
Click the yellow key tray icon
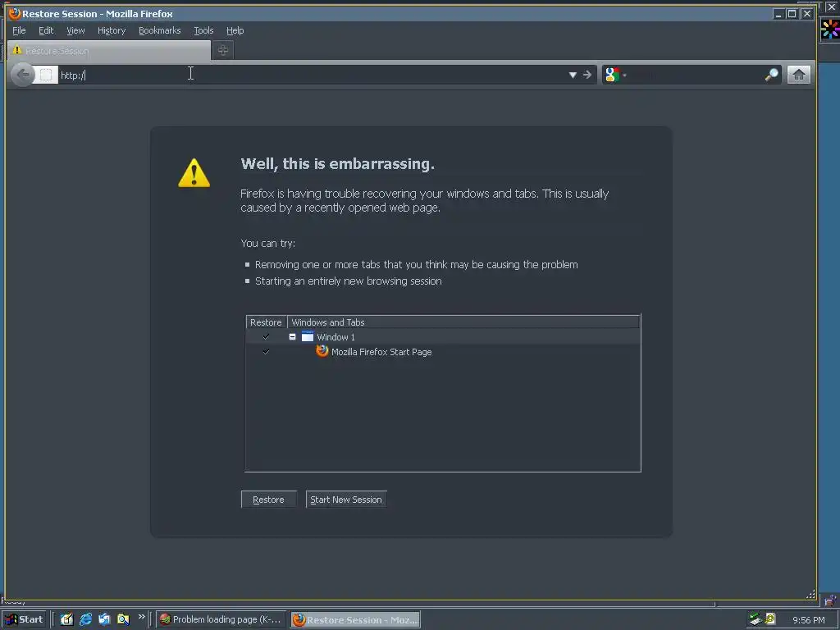click(770, 619)
